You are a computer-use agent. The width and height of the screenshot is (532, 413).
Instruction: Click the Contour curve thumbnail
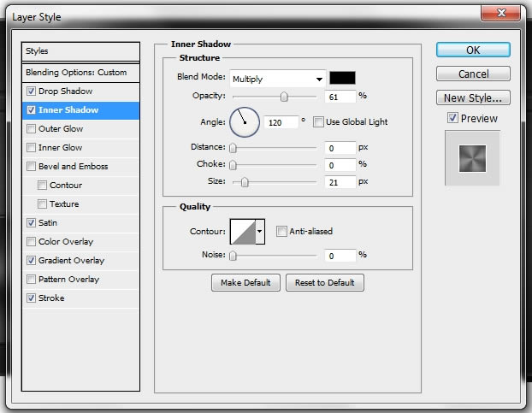pyautogui.click(x=243, y=232)
